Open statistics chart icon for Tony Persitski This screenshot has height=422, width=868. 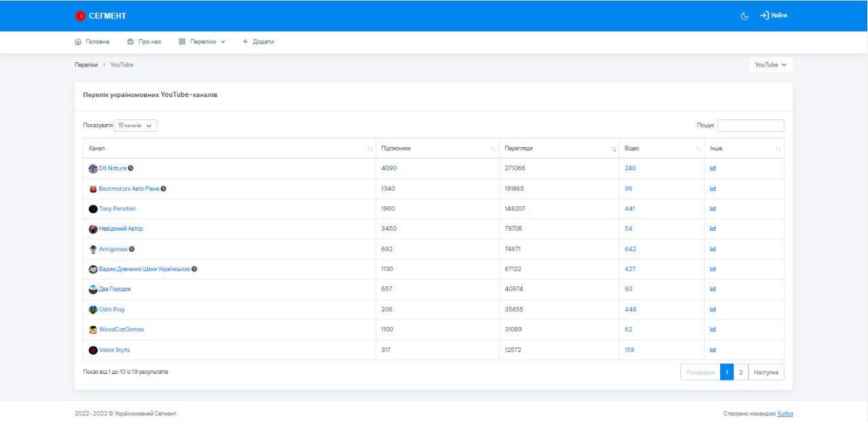point(713,209)
